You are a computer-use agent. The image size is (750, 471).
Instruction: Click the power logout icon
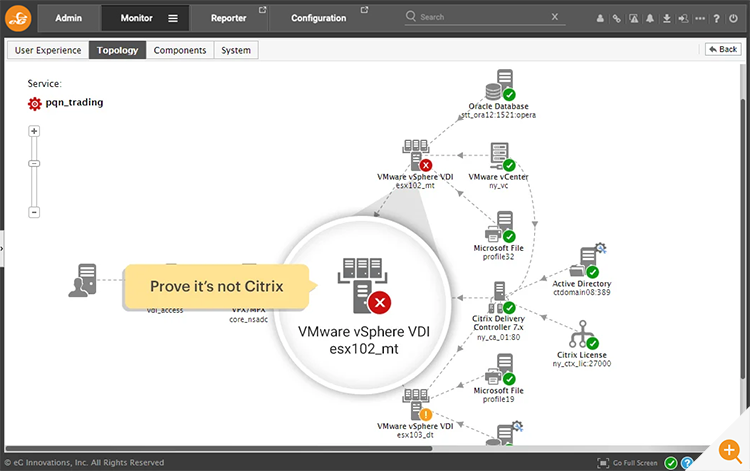(x=733, y=19)
